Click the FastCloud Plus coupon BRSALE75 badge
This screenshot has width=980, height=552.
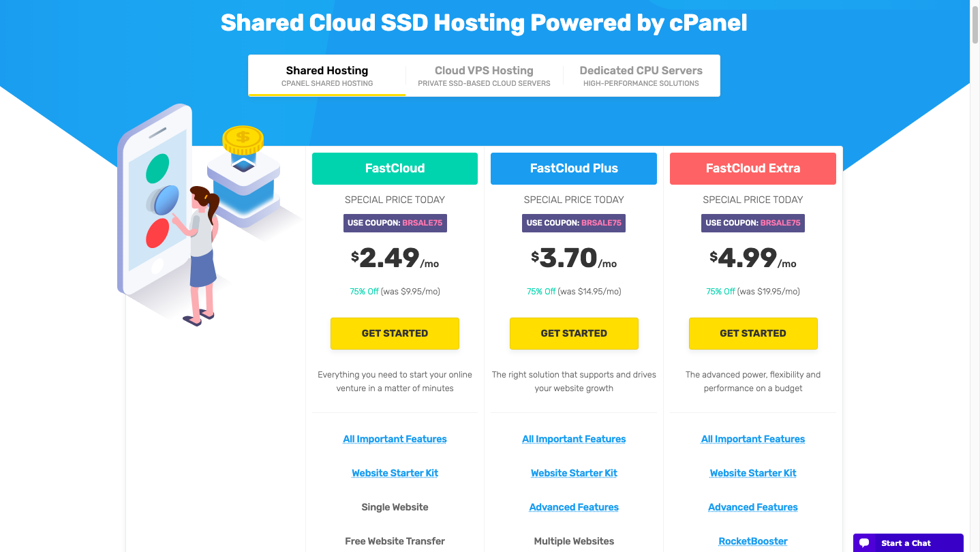click(x=574, y=223)
